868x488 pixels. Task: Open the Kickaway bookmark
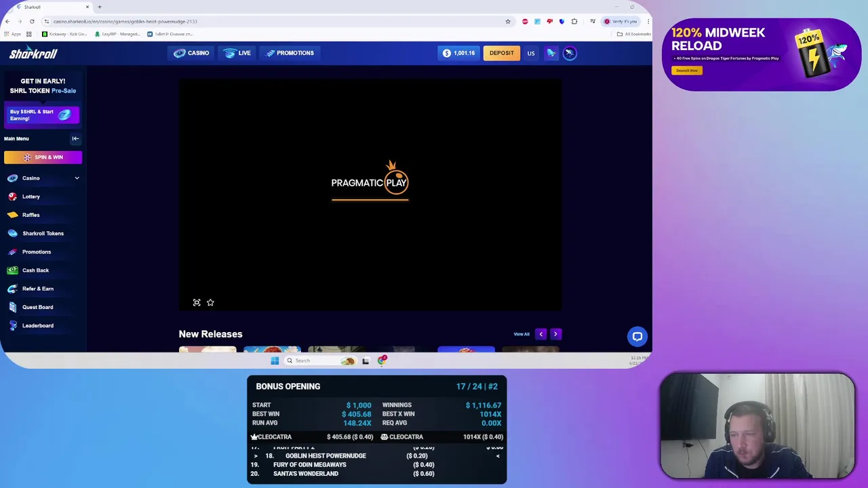coord(65,34)
